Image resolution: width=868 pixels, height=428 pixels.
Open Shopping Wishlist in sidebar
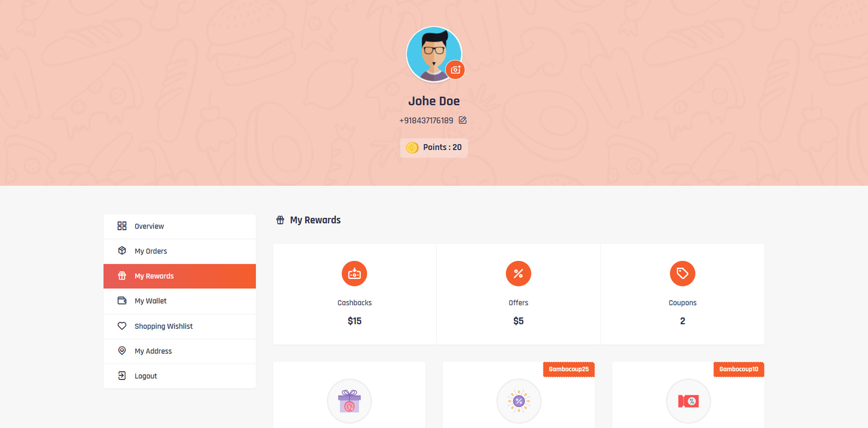point(180,326)
